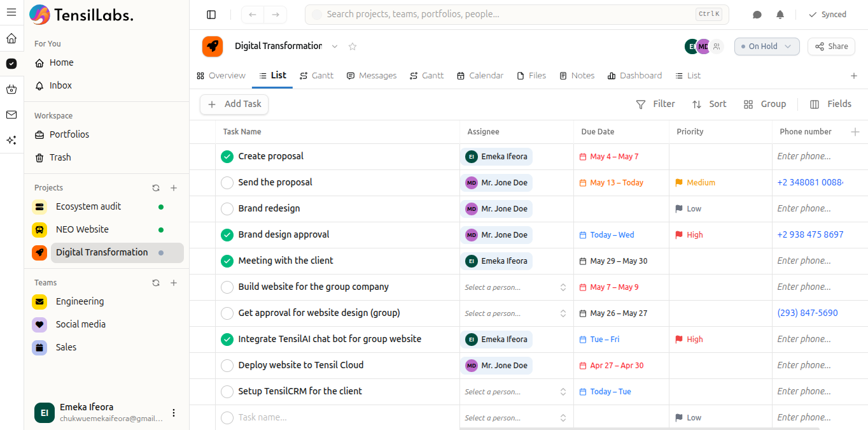The width and height of the screenshot is (868, 430).
Task: Mark Brand redesign as complete
Action: 227,209
